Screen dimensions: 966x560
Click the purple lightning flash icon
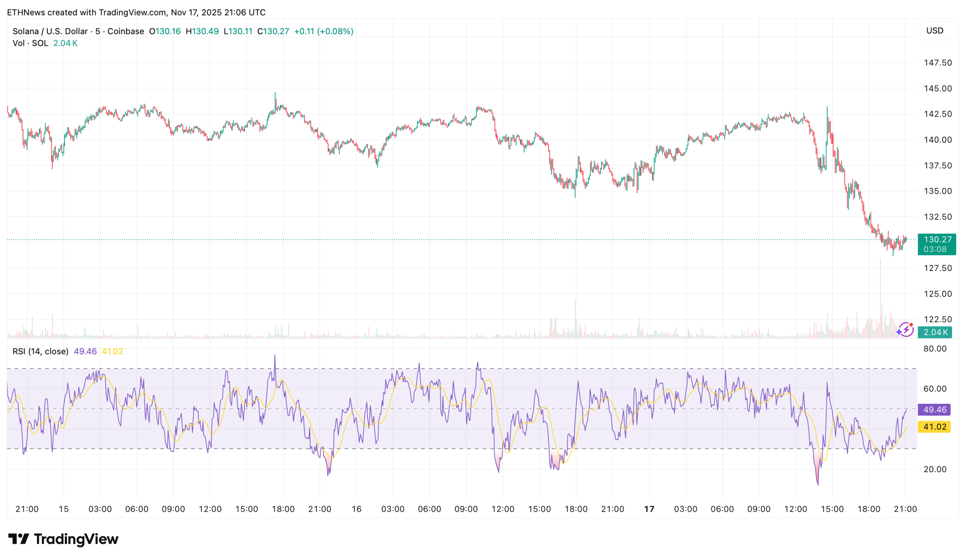click(x=906, y=330)
